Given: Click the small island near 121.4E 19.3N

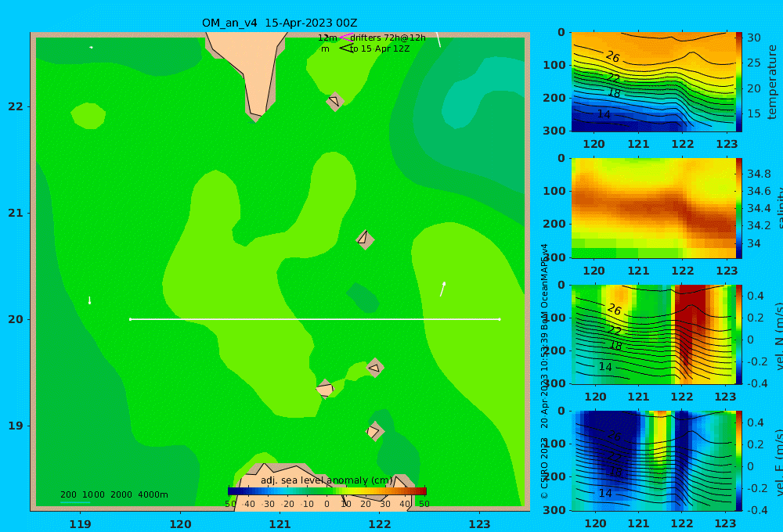Looking at the screenshot, I should (325, 389).
